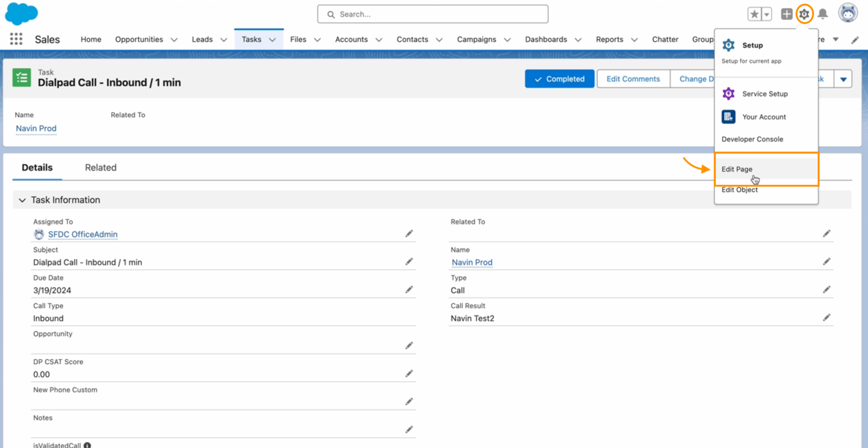Open more actions dropdown on task header
868x448 pixels.
(x=843, y=79)
